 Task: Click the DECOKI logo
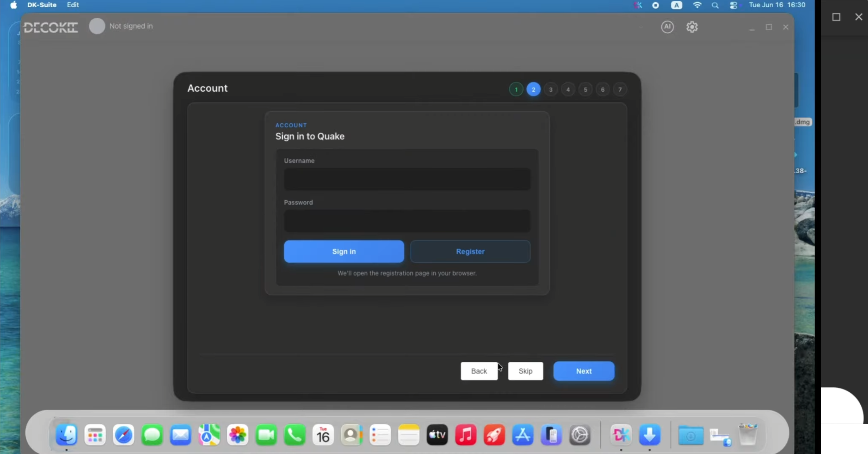[51, 27]
